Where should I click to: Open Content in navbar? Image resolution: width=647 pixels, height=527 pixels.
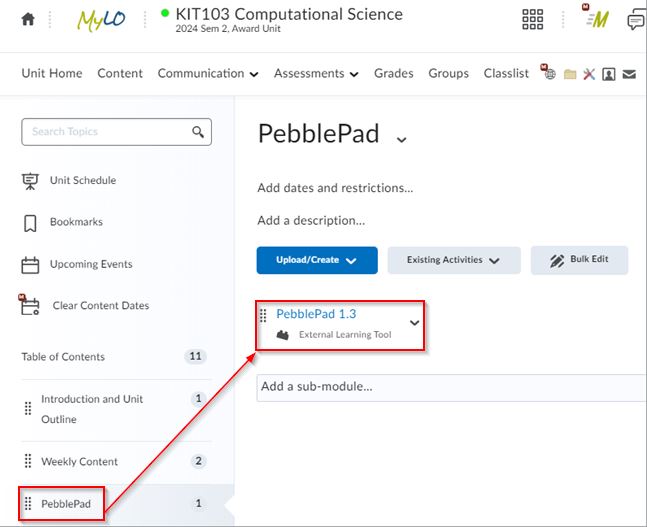point(120,73)
